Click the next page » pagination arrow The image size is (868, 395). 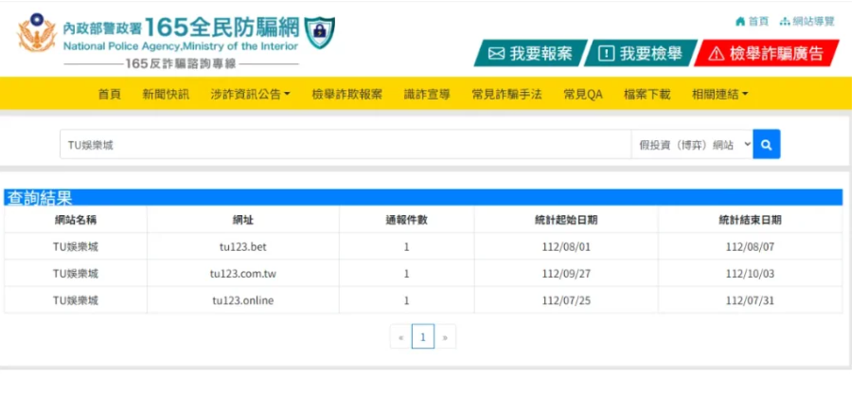pyautogui.click(x=445, y=336)
